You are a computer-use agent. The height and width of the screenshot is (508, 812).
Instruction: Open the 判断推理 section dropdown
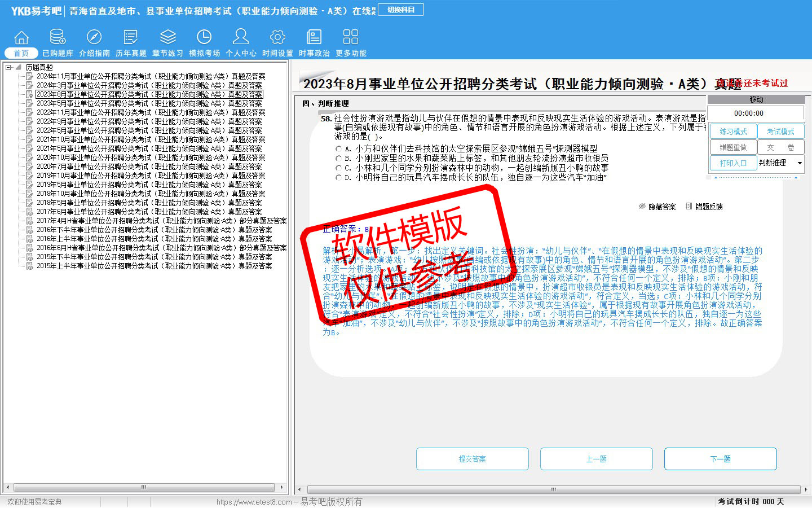[x=799, y=163]
